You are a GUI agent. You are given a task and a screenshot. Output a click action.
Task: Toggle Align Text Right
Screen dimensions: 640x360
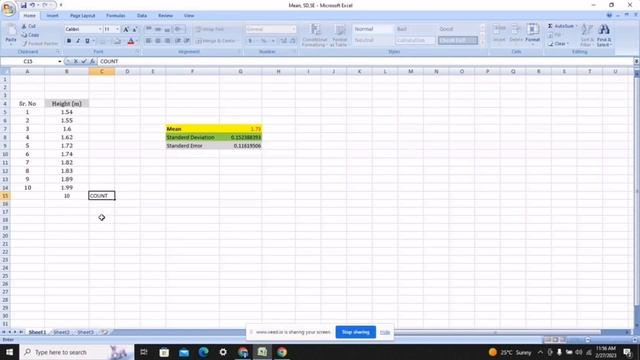[x=167, y=41]
